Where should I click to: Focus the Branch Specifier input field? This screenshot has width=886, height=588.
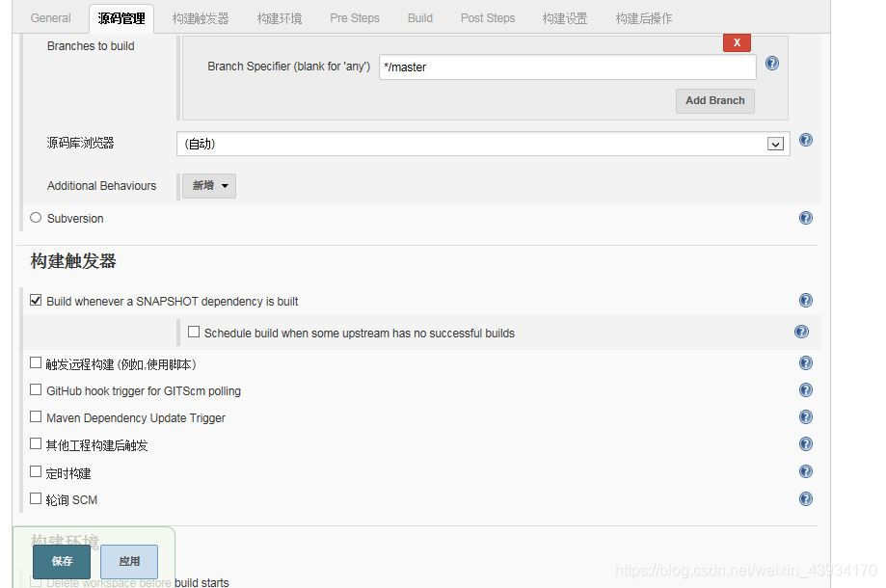click(x=568, y=67)
